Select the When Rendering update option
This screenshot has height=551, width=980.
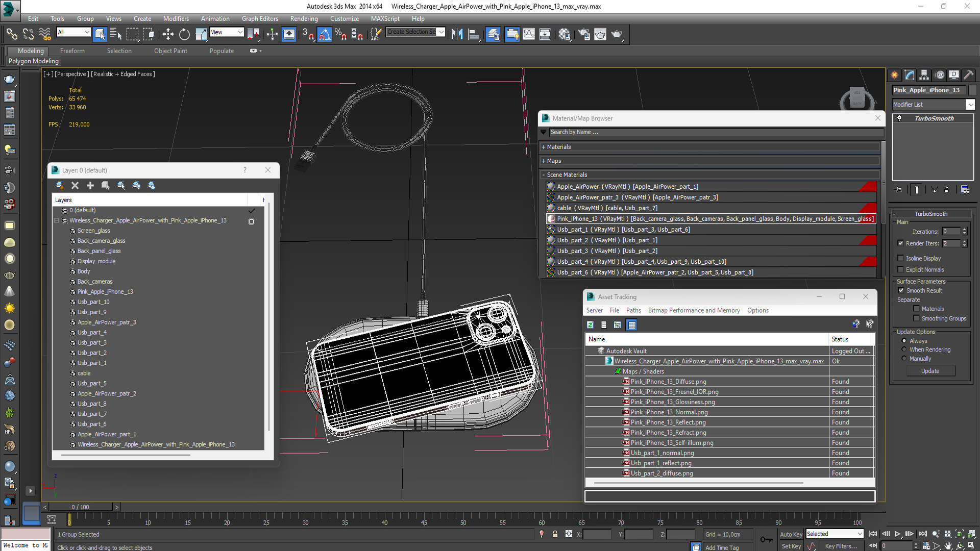click(904, 349)
